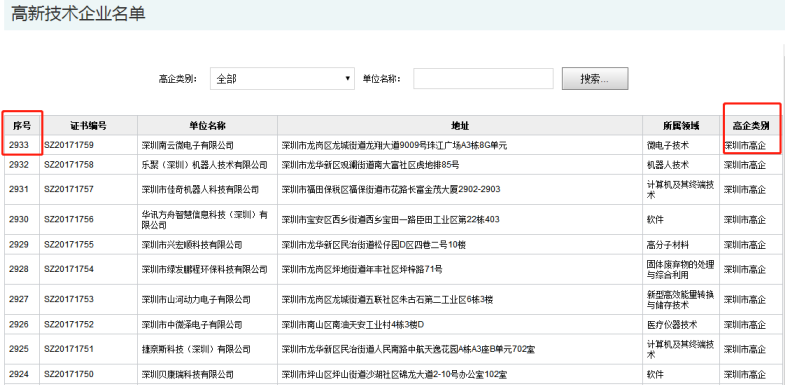Click the 单位名称 search input field
Image resolution: width=785 pixels, height=385 pixels.
(x=483, y=79)
